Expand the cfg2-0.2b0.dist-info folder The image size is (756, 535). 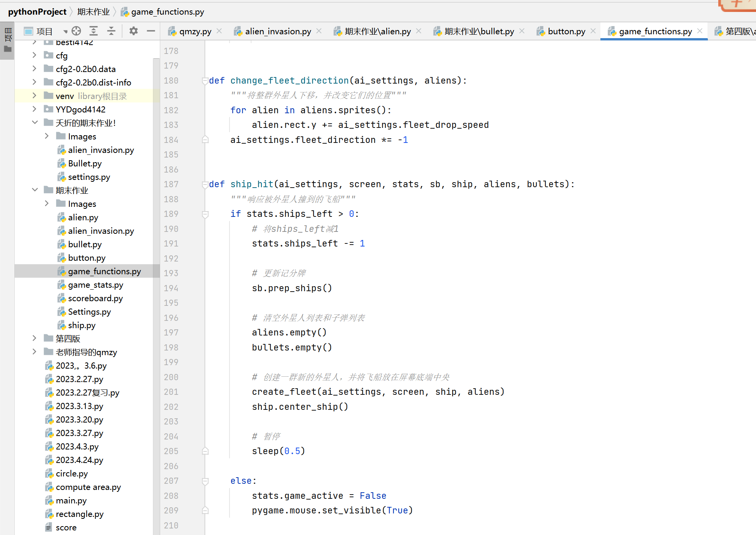34,82
